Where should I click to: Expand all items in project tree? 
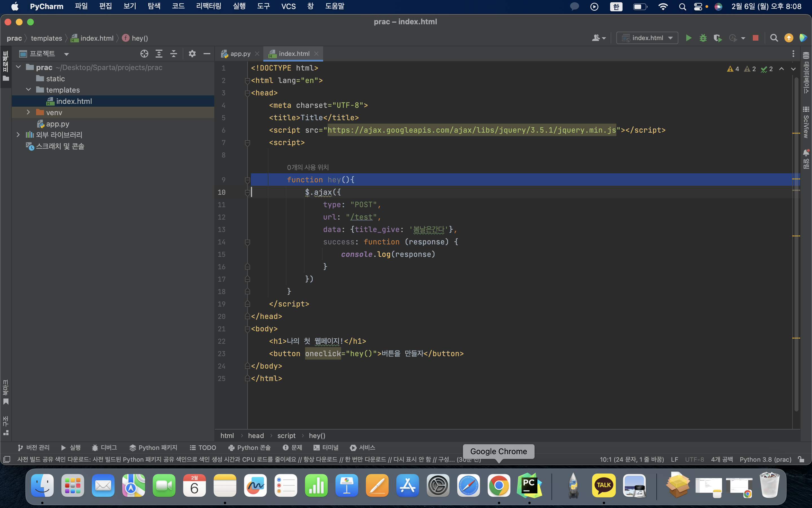pyautogui.click(x=159, y=53)
